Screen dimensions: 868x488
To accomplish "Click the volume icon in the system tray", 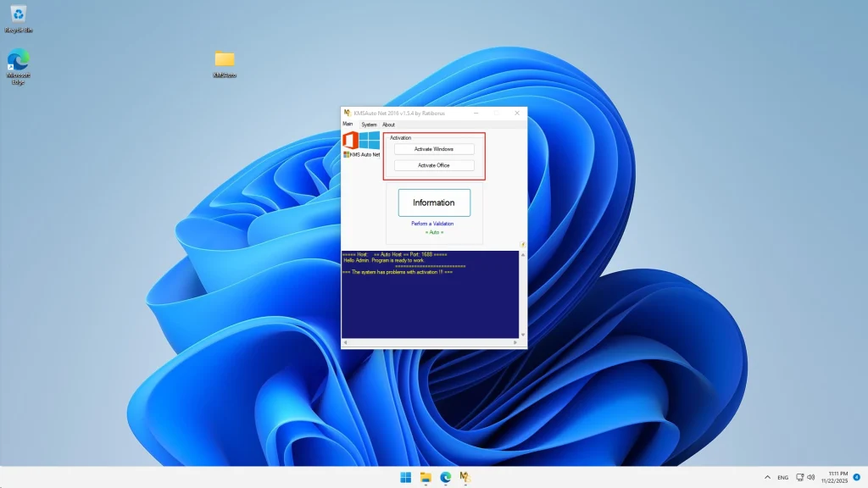I will [810, 477].
